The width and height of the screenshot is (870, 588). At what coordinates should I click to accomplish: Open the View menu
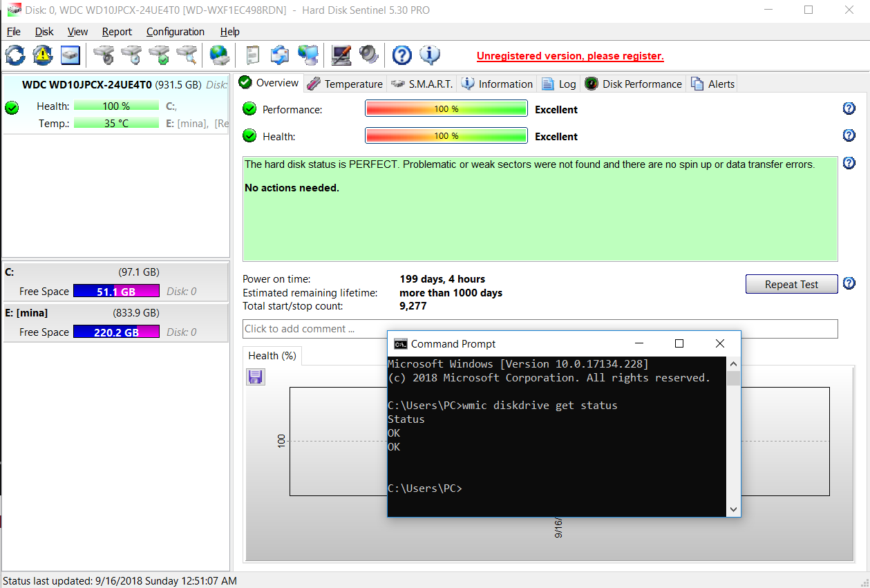(x=77, y=32)
